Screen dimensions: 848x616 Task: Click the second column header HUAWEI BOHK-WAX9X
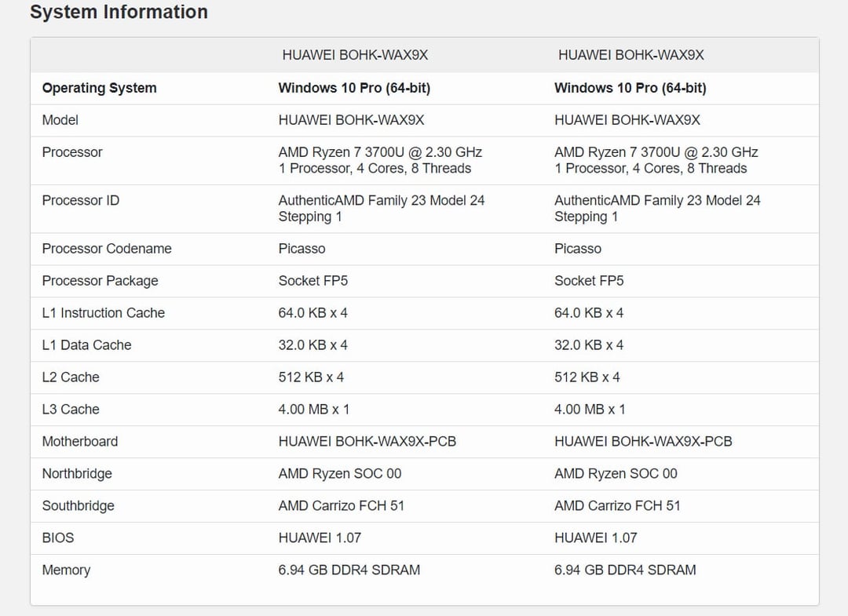click(631, 55)
